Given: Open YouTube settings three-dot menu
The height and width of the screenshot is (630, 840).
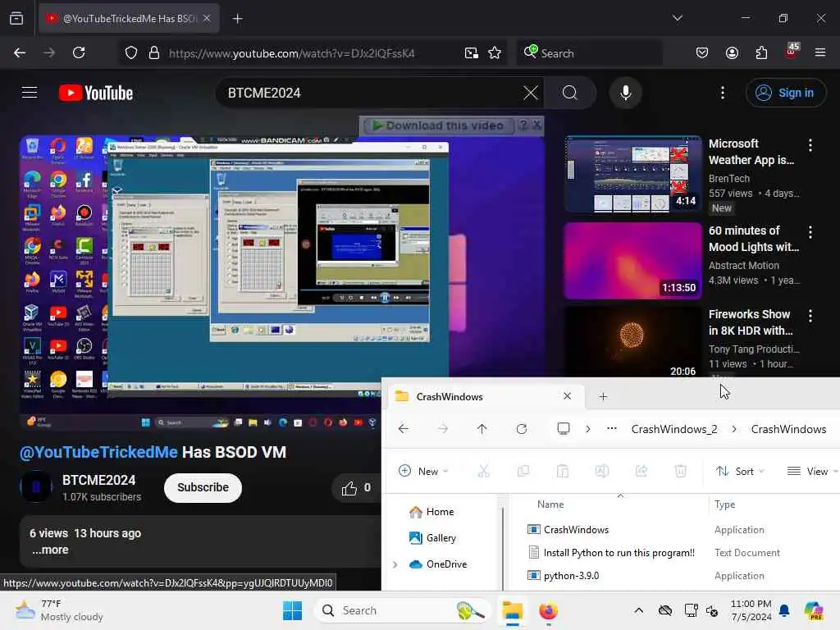Looking at the screenshot, I should (x=723, y=93).
